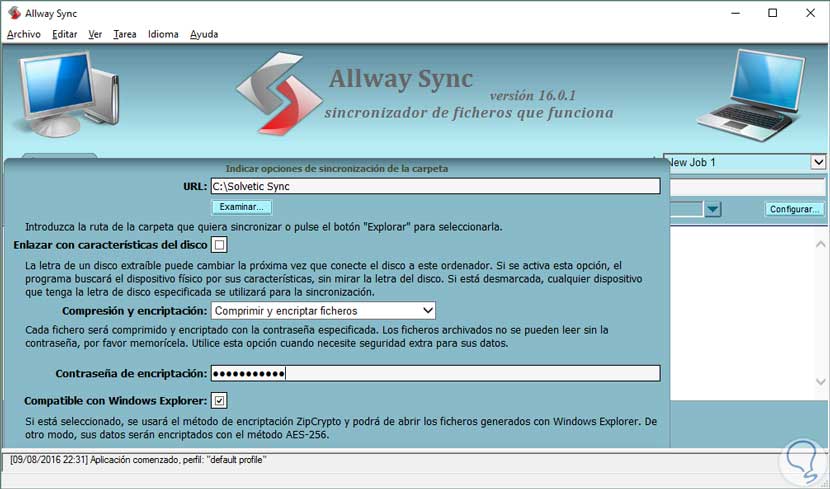Click 'Indicar opciones de sincronización de la carpeta' heading
Image resolution: width=830 pixels, height=489 pixels.
click(337, 168)
